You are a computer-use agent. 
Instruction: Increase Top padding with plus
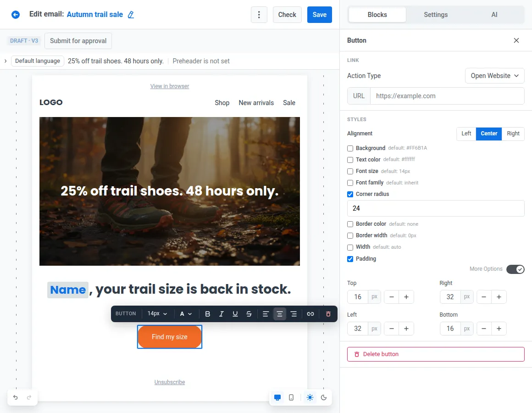406,297
